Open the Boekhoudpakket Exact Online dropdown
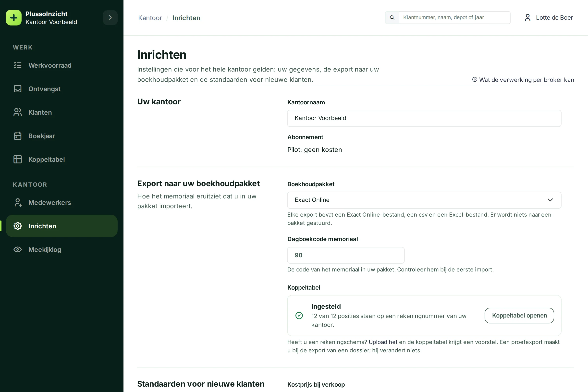Viewport: 588px width, 392px height. coord(424,200)
